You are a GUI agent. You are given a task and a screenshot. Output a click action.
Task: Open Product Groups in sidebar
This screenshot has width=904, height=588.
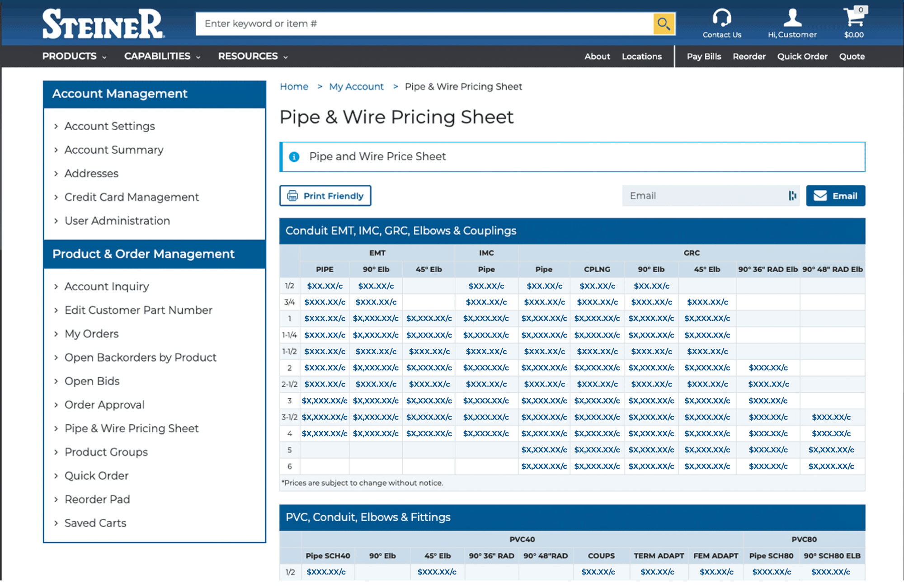pyautogui.click(x=106, y=452)
